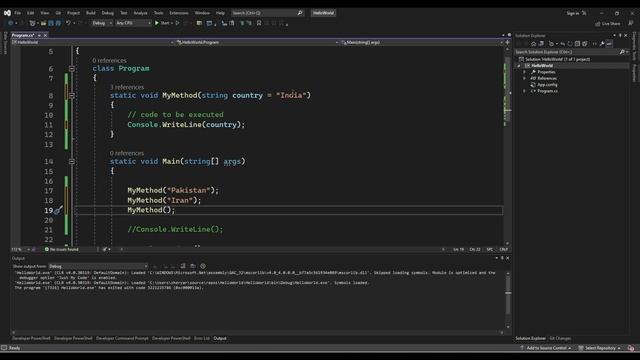Screen dimensions: 640x360
Task: Open the Show output from dropdown
Action: click(x=98, y=266)
